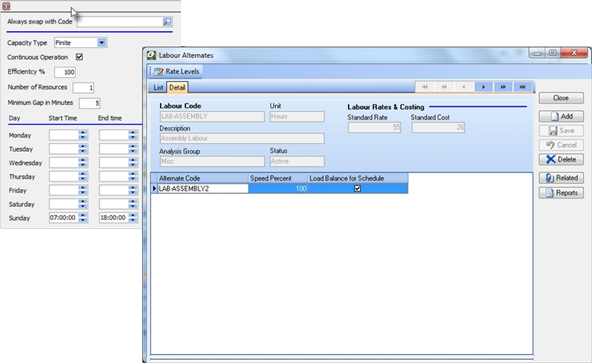Toggle Load Balance for Schedule checkbox on LAB-ASSEMBLY2
Screen dimensions: 592x364
point(357,188)
